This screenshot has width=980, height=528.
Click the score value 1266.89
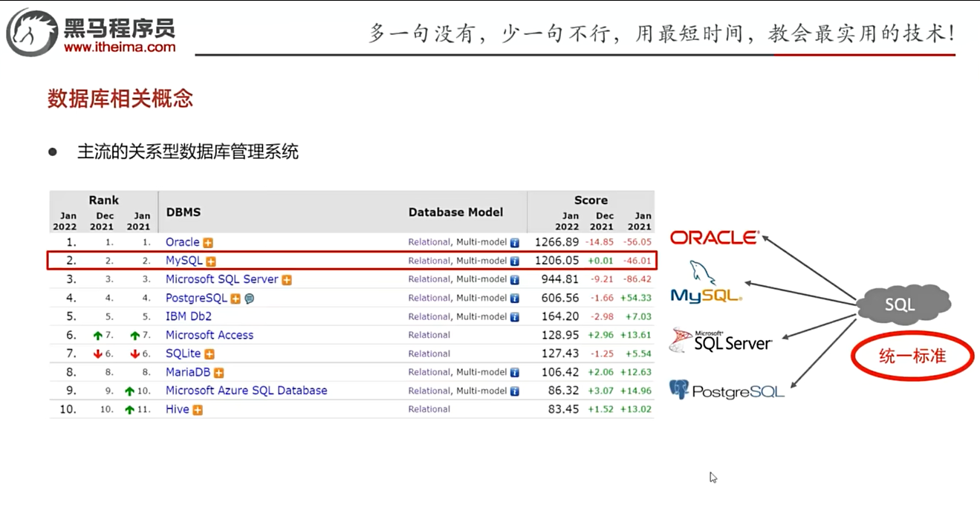pyautogui.click(x=556, y=242)
